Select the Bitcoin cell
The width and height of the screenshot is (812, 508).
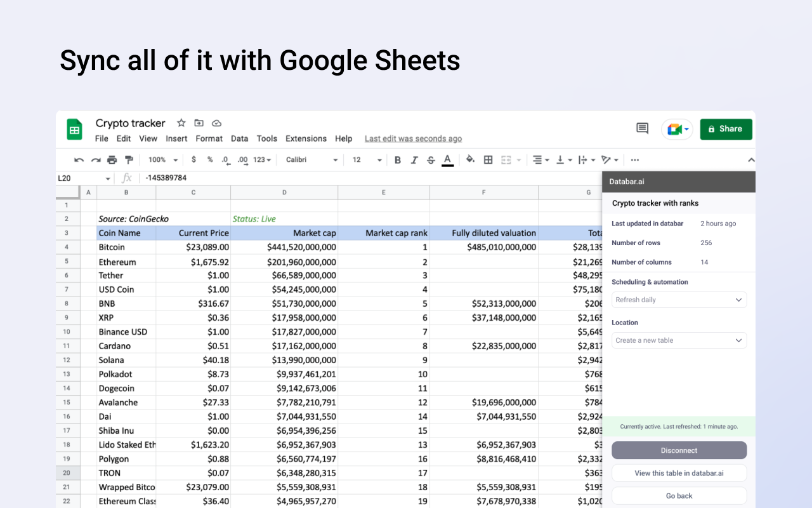pyautogui.click(x=126, y=247)
